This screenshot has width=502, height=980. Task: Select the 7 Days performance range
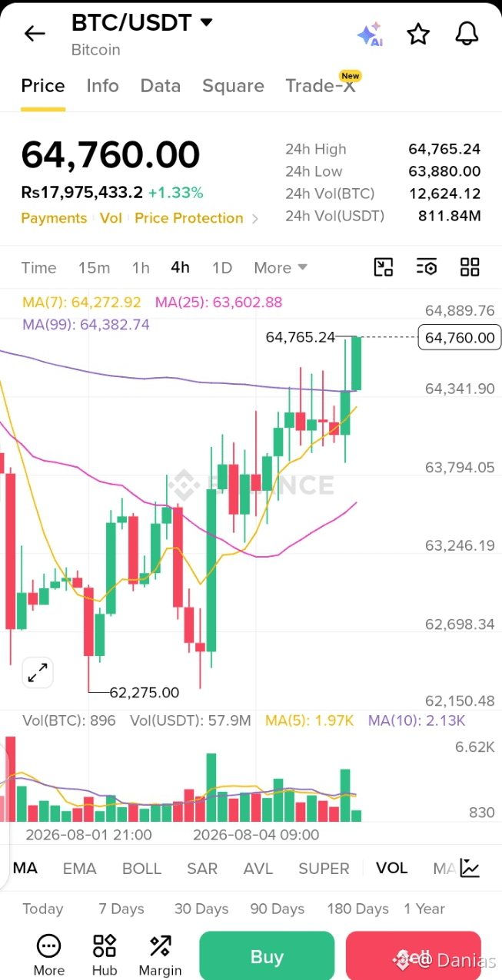pos(121,909)
